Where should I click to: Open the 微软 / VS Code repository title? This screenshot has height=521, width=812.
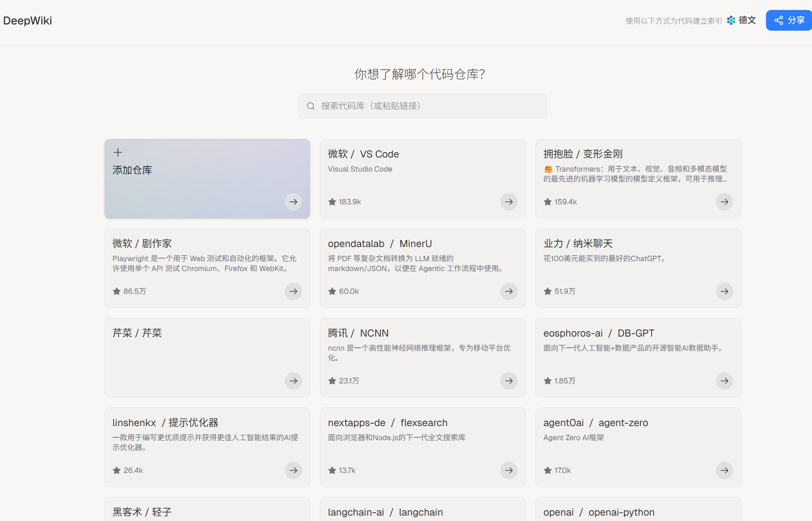click(364, 154)
